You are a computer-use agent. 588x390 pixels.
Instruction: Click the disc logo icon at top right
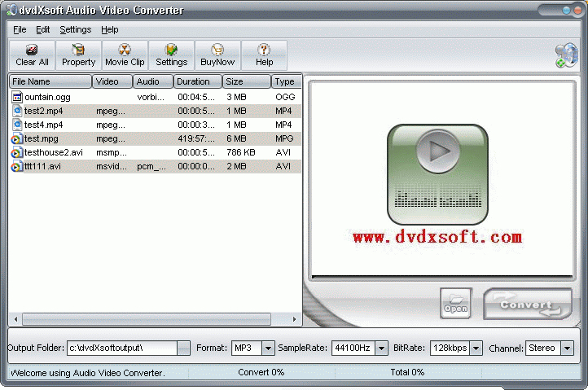click(567, 55)
